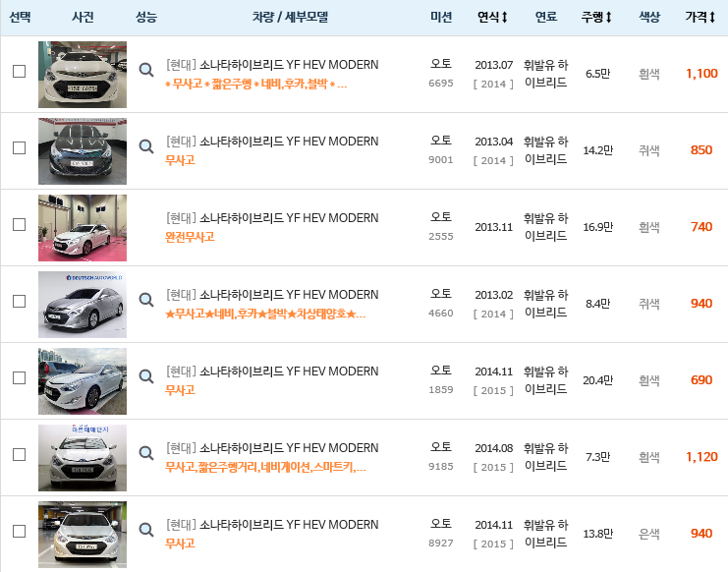The width and height of the screenshot is (728, 572).
Task: Check the box for the 1,100 priced car
Action: pyautogui.click(x=19, y=72)
